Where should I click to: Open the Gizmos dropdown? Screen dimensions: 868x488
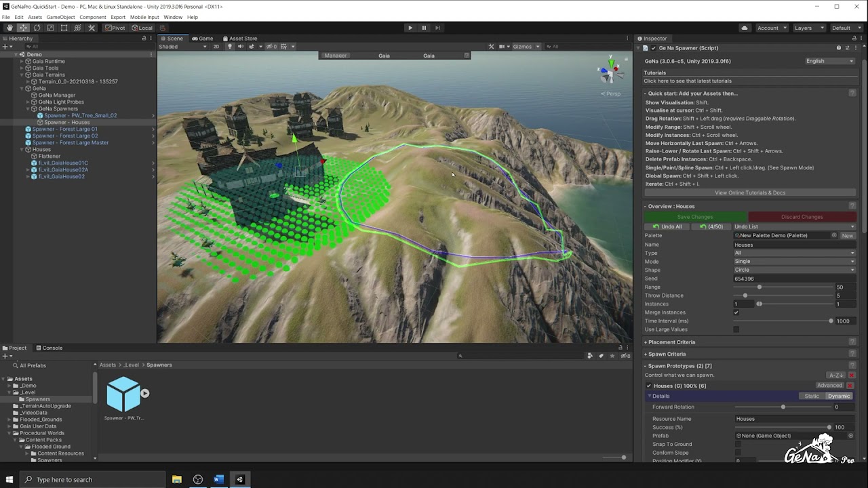pos(526,47)
